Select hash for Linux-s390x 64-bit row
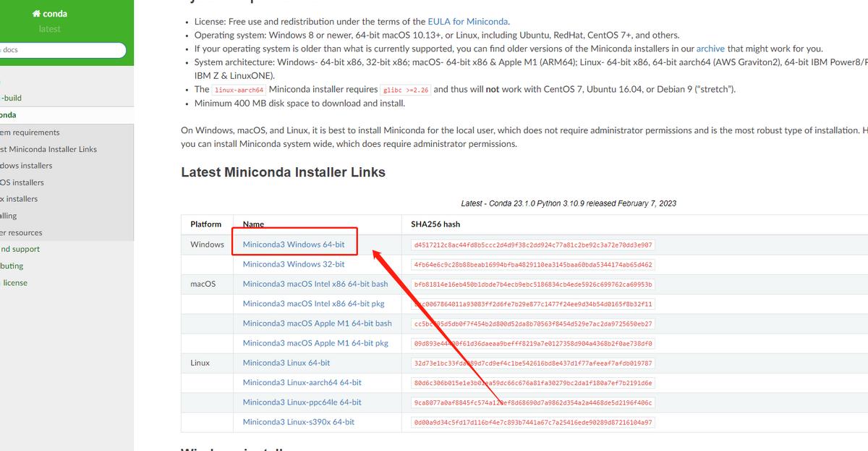The image size is (868, 451). (533, 422)
